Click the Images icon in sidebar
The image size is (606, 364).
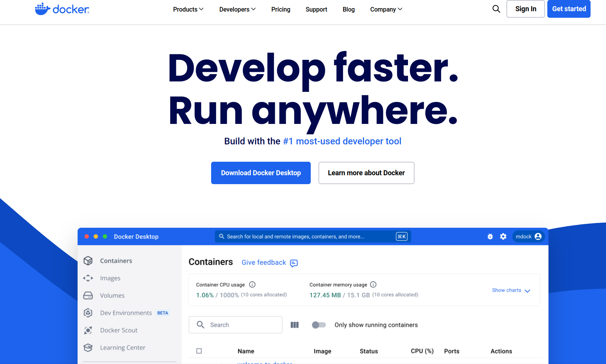point(88,278)
